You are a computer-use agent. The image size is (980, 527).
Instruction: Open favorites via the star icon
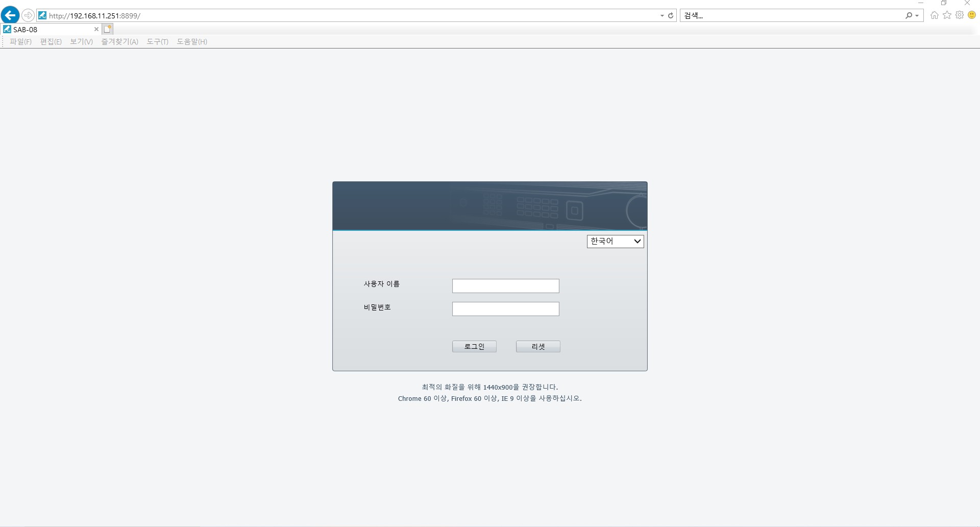[x=947, y=15]
